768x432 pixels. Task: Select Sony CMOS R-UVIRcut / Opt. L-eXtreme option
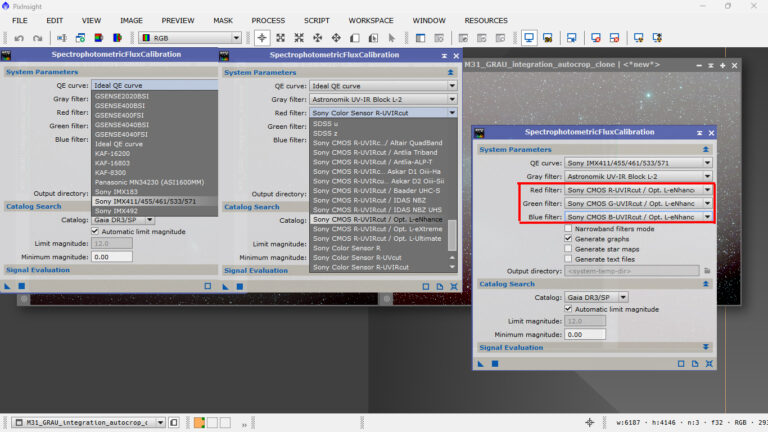point(379,229)
